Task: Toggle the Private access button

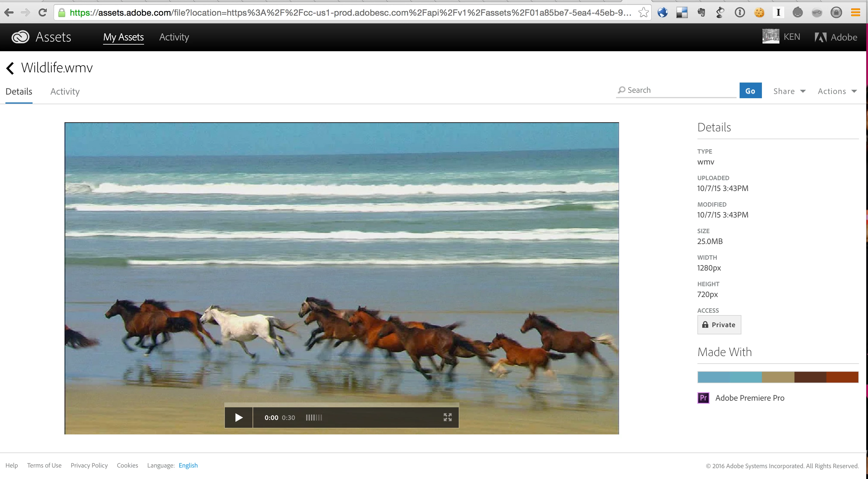Action: 719,325
